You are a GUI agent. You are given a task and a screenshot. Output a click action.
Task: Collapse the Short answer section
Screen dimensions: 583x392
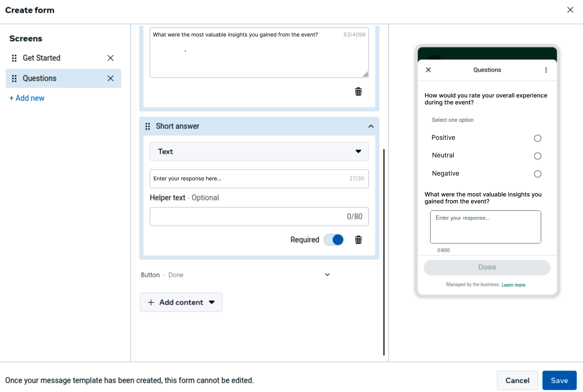tap(371, 126)
